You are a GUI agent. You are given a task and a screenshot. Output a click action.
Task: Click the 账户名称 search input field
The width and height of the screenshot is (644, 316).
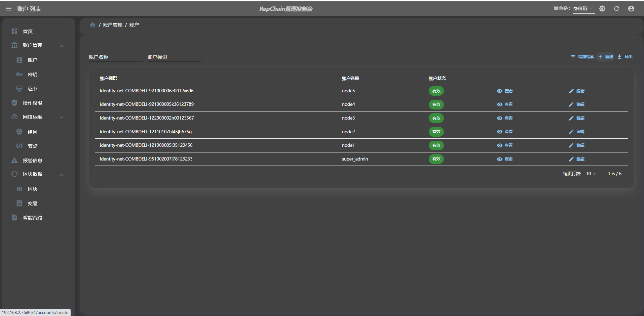point(116,57)
